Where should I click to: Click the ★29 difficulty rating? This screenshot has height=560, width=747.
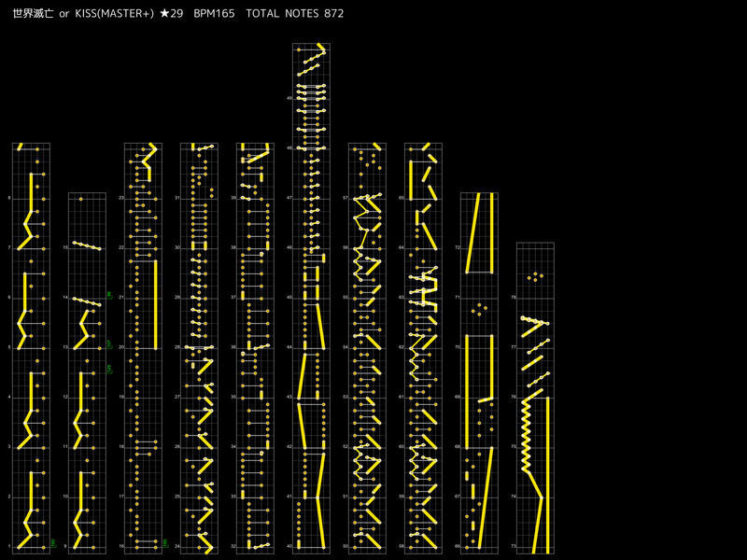point(172,14)
